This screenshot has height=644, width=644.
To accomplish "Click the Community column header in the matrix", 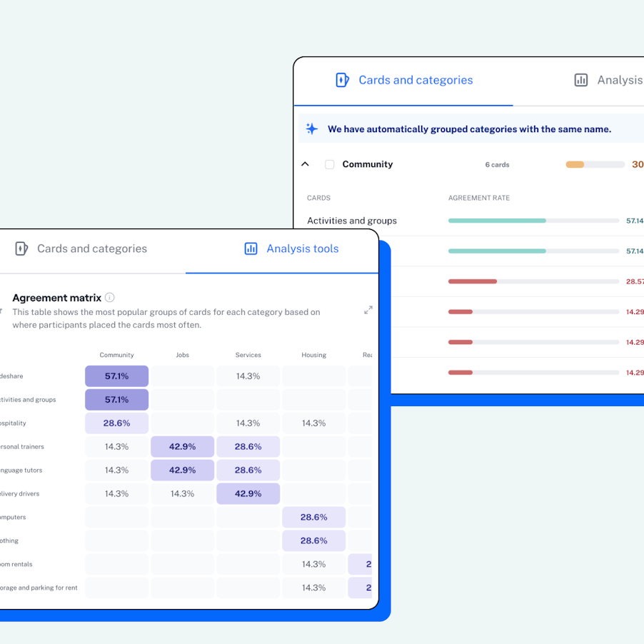I will [x=116, y=355].
